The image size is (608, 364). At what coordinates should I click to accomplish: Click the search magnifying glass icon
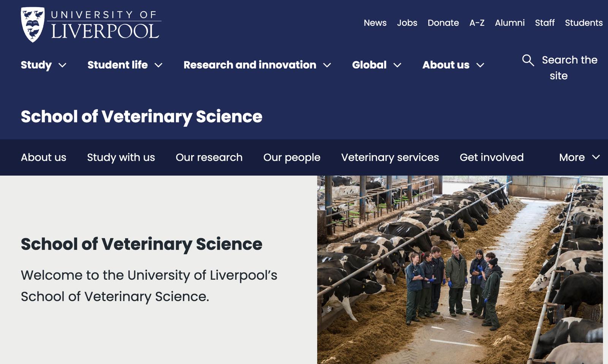pos(528,60)
